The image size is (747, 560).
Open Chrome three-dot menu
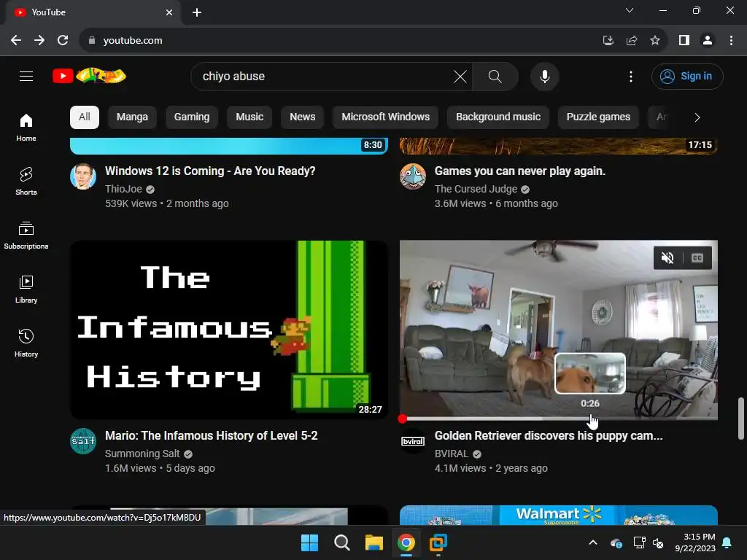click(x=731, y=41)
